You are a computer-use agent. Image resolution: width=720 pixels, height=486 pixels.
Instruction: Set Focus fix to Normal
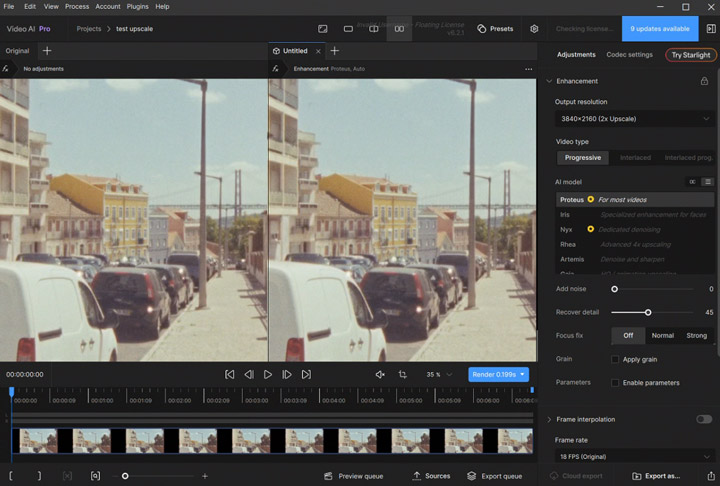[x=663, y=335]
